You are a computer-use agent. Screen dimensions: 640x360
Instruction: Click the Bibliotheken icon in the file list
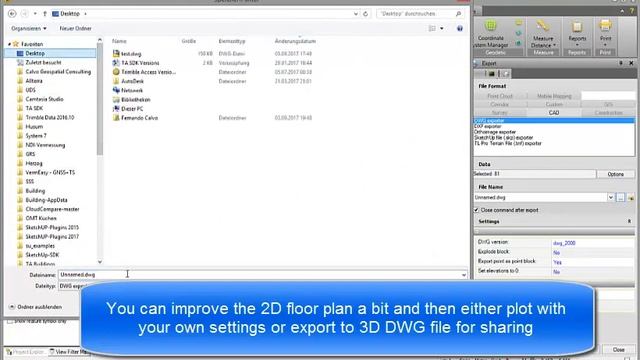click(116, 99)
